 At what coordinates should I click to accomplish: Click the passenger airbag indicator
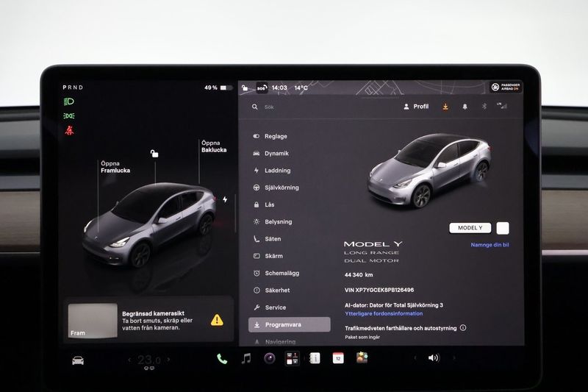coord(506,87)
